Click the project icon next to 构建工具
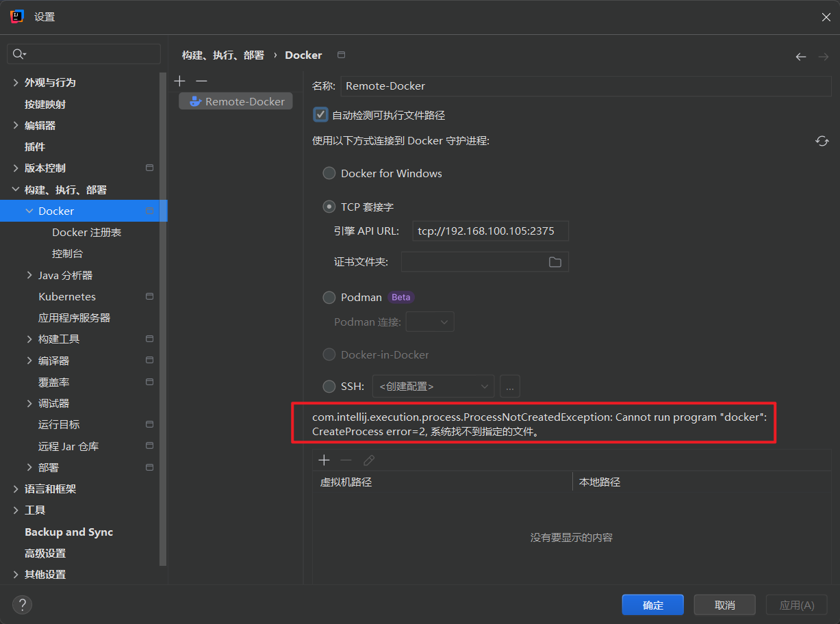Screen dimensions: 840x624 tap(150, 339)
